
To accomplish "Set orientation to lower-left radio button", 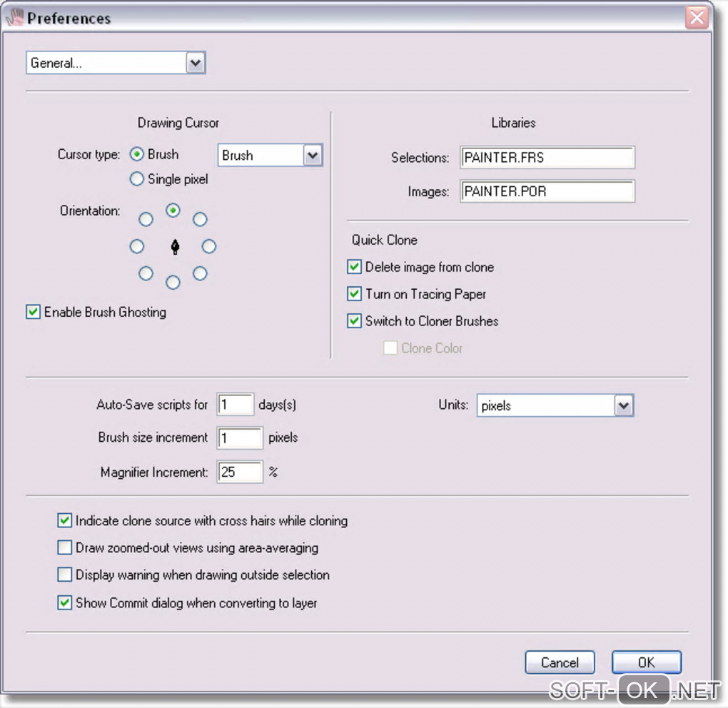I will [x=146, y=273].
